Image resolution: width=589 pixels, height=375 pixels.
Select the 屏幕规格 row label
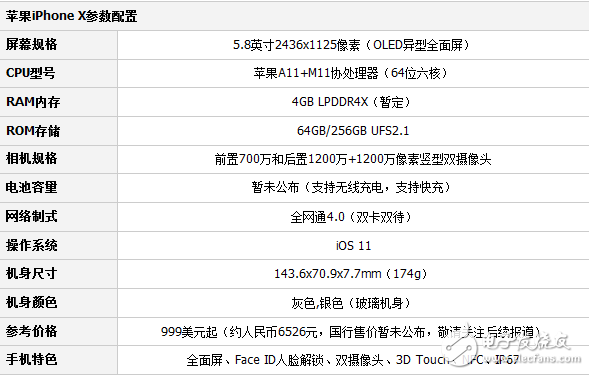[x=32, y=44]
